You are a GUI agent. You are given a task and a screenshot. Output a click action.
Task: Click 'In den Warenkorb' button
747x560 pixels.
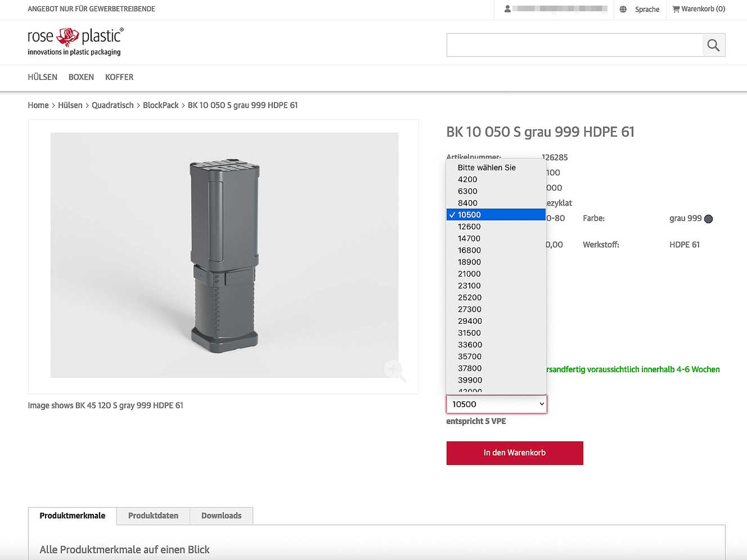click(x=515, y=453)
